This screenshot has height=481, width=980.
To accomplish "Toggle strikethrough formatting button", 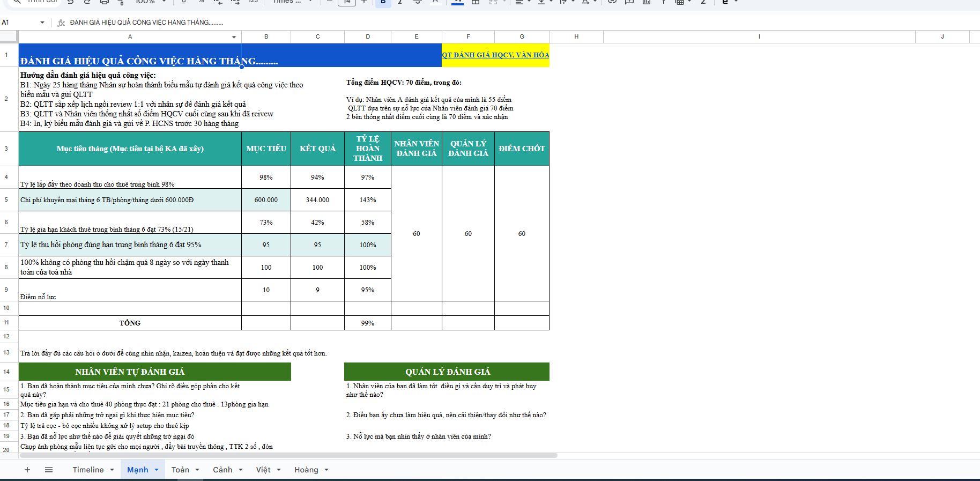I will pyautogui.click(x=418, y=2).
